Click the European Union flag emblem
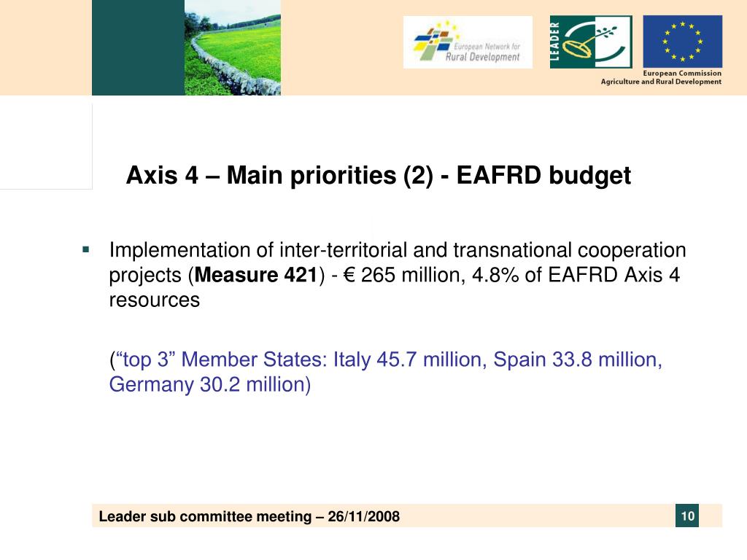Viewport: 747px width, 560px height. [x=682, y=42]
